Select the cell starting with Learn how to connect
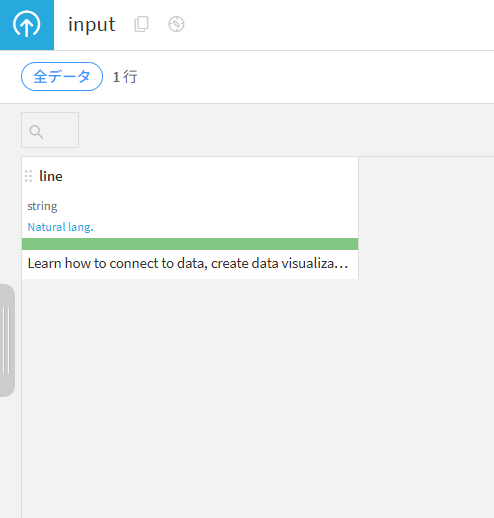Screen dimensions: 494x518 [190, 264]
